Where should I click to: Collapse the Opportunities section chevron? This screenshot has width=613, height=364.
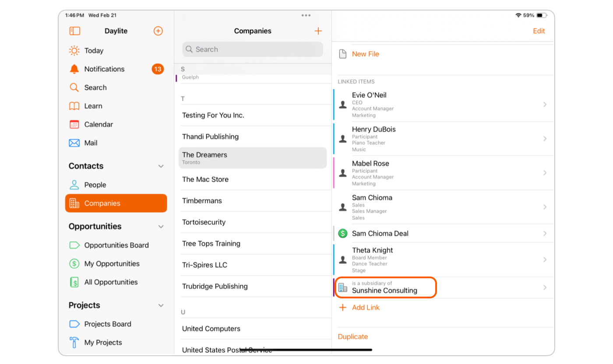[161, 227]
